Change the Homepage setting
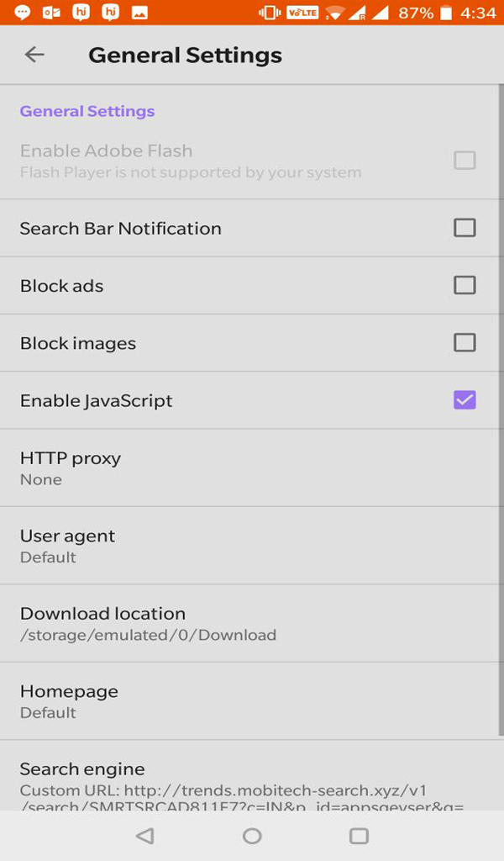This screenshot has height=861, width=504. coord(249,700)
